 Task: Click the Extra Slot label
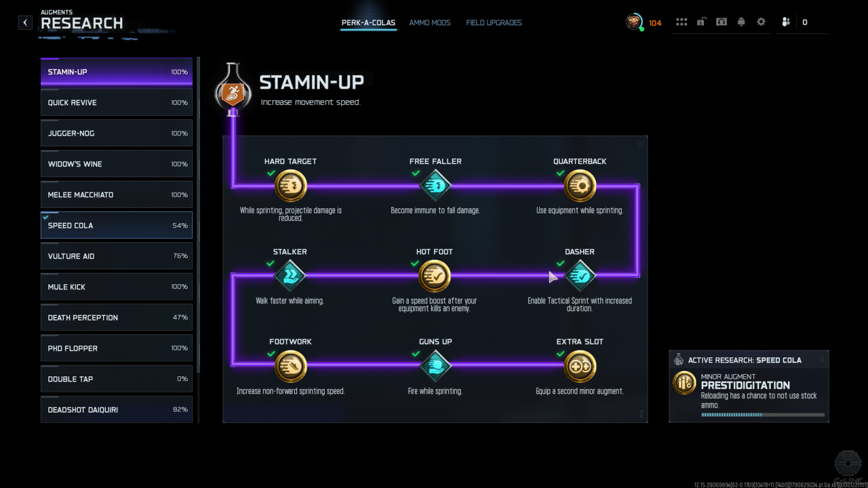(x=580, y=342)
